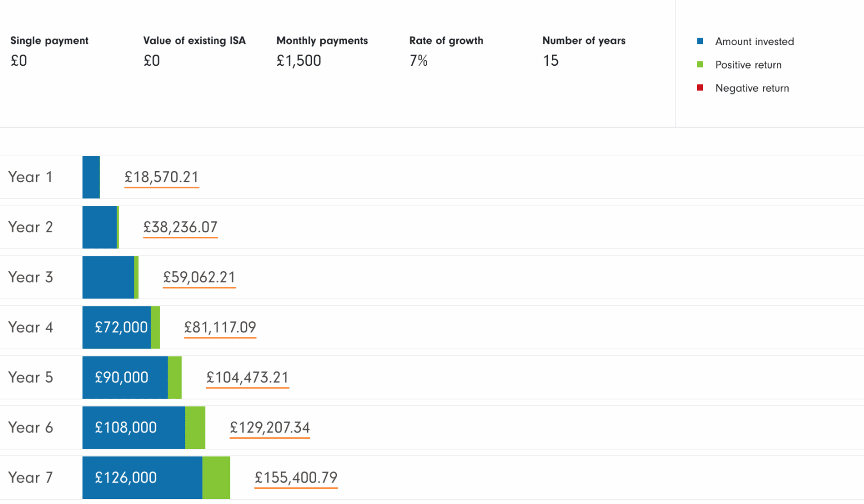Toggle Amount invested visibility in the legend

pyautogui.click(x=754, y=41)
